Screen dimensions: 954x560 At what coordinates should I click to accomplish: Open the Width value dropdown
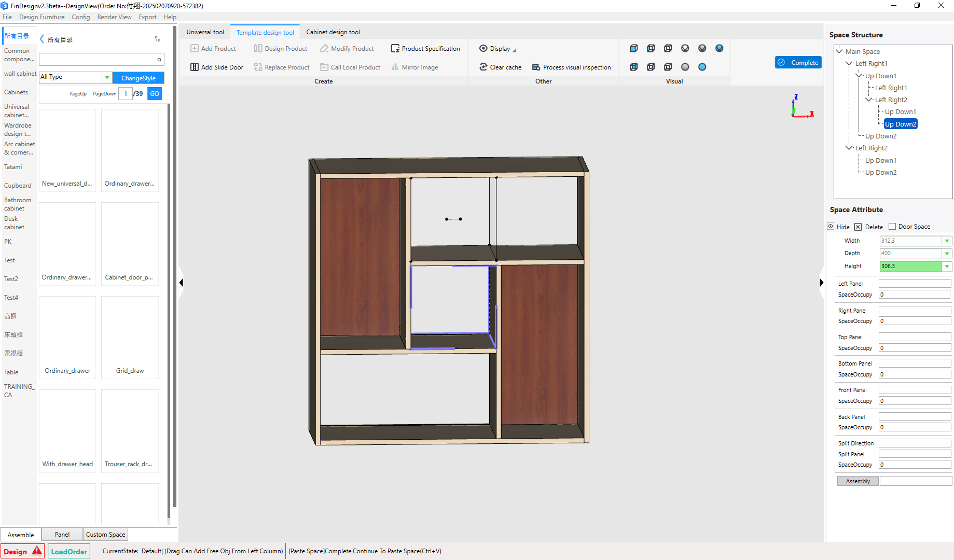pyautogui.click(x=947, y=241)
